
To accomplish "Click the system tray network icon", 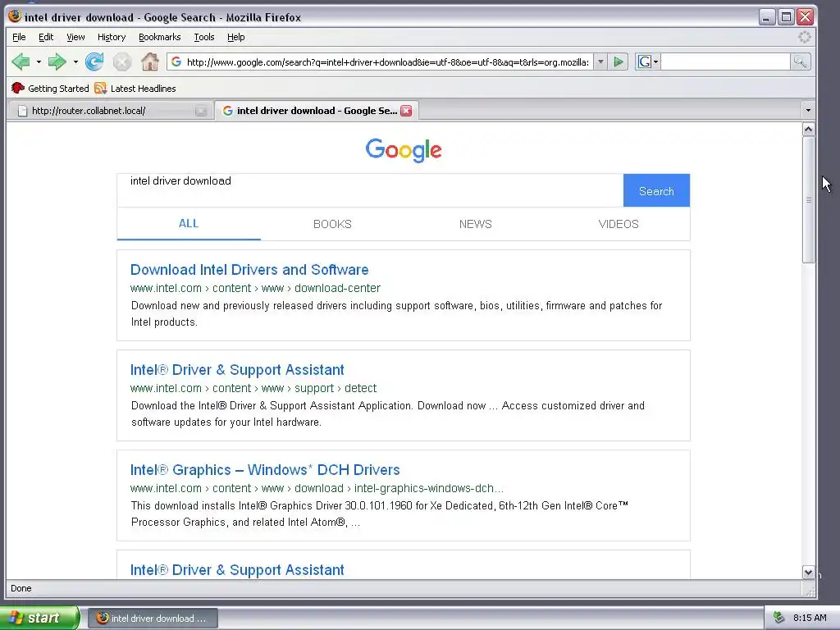I will tap(778, 618).
